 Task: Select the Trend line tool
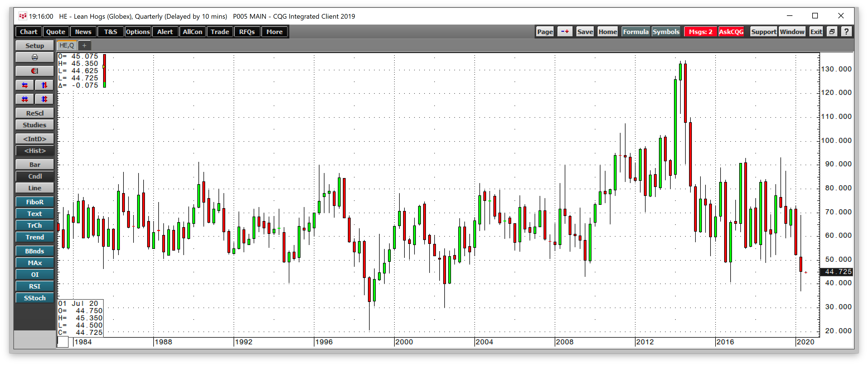tap(34, 237)
